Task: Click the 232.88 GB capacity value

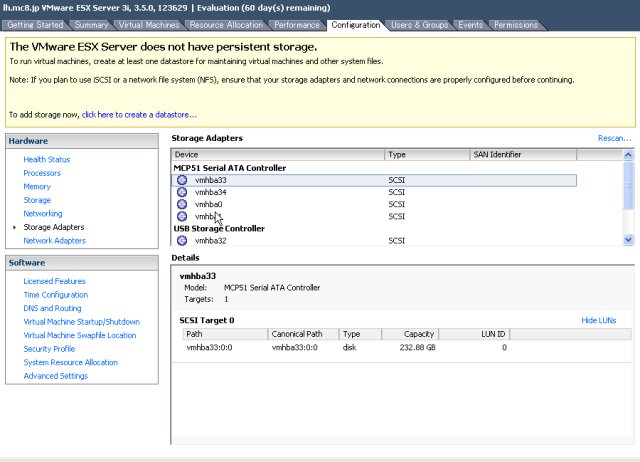Action: tap(418, 348)
